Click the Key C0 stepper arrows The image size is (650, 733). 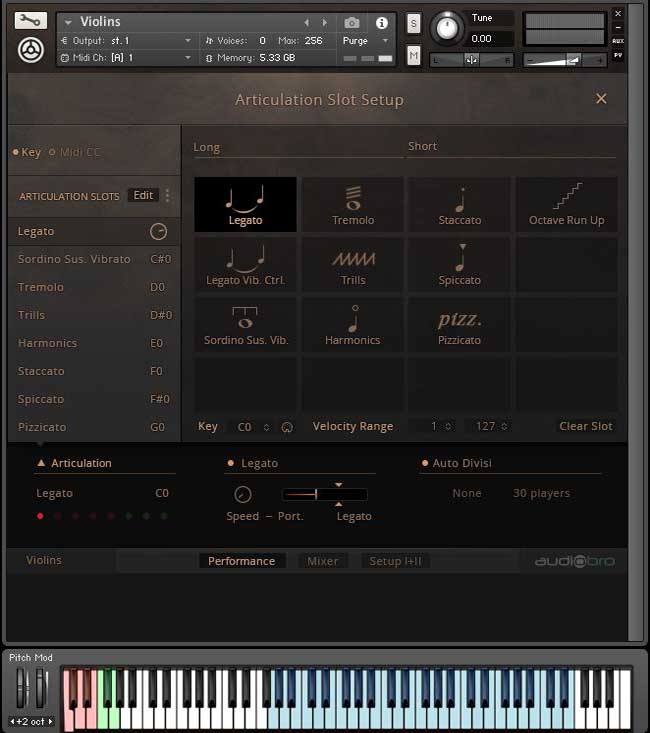click(x=266, y=427)
